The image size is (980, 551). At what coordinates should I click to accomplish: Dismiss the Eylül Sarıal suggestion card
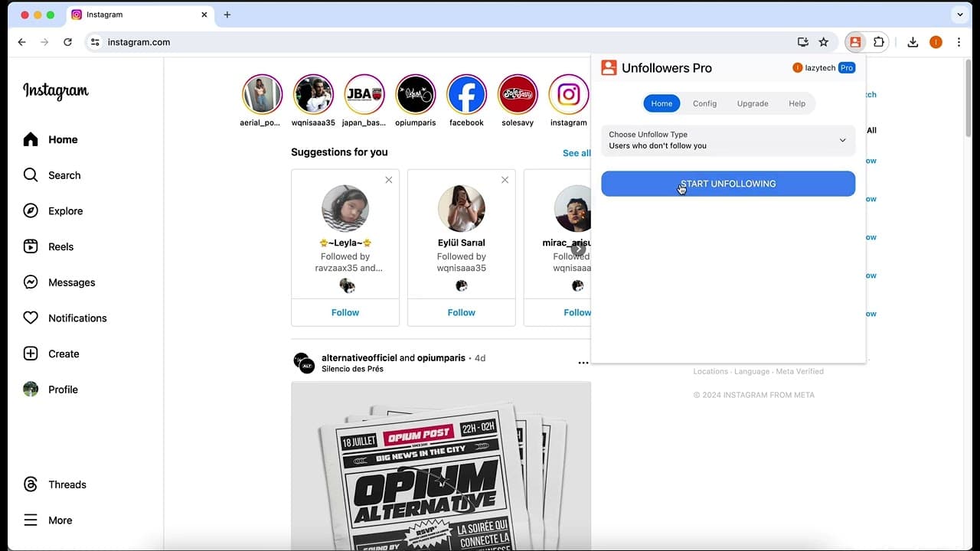[x=505, y=180]
